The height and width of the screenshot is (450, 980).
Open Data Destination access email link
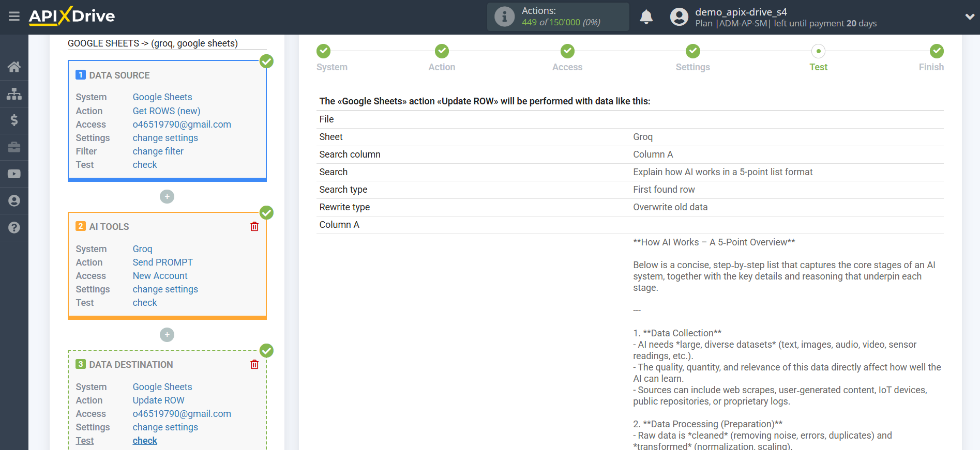tap(182, 414)
